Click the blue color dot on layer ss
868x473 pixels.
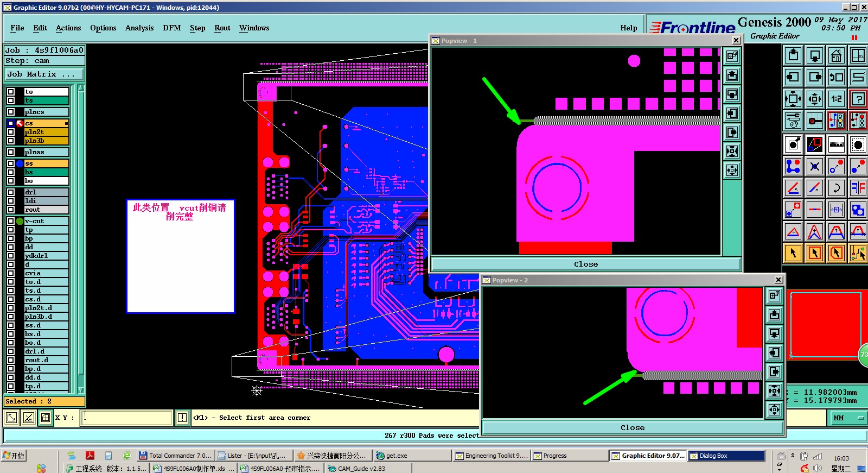pos(20,163)
